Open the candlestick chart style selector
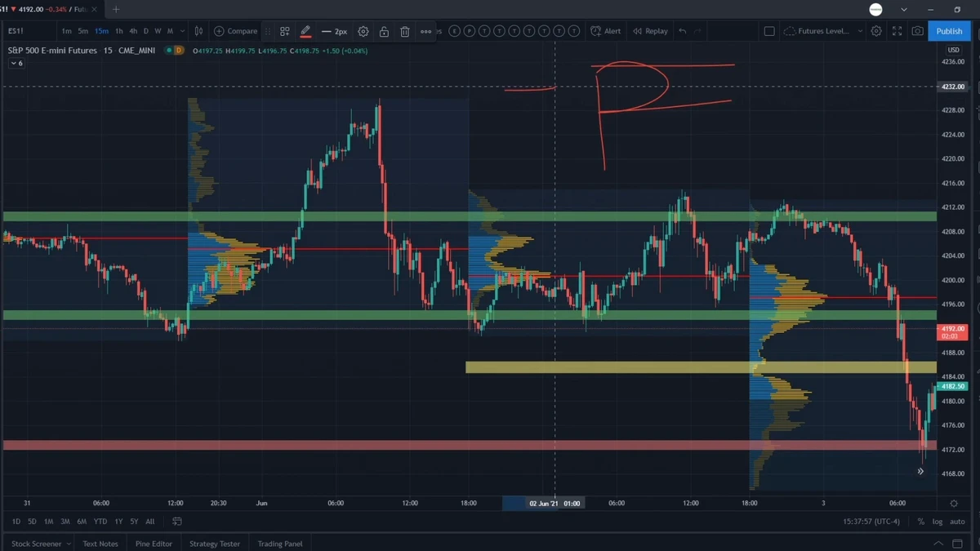Screen dimensions: 980x551 tap(198, 31)
